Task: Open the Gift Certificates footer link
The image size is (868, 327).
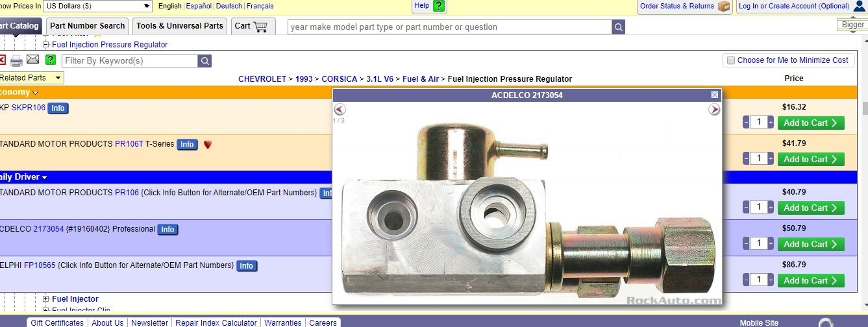Action: 57,322
